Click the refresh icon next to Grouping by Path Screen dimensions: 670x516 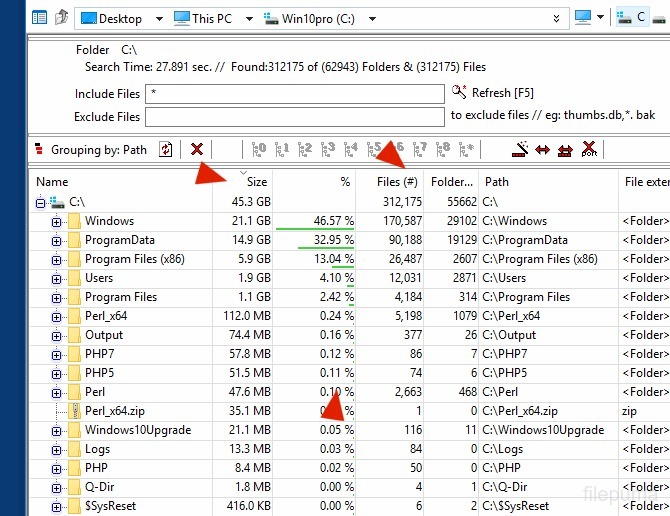166,149
